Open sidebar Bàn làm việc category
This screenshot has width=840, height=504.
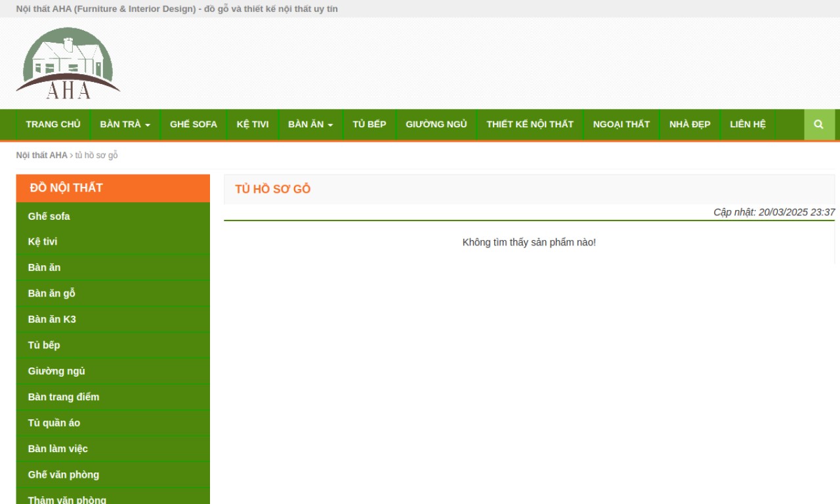pyautogui.click(x=113, y=449)
